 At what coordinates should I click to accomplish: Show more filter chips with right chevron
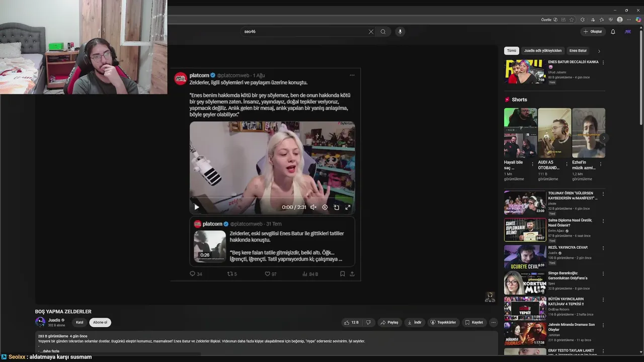coord(599,51)
